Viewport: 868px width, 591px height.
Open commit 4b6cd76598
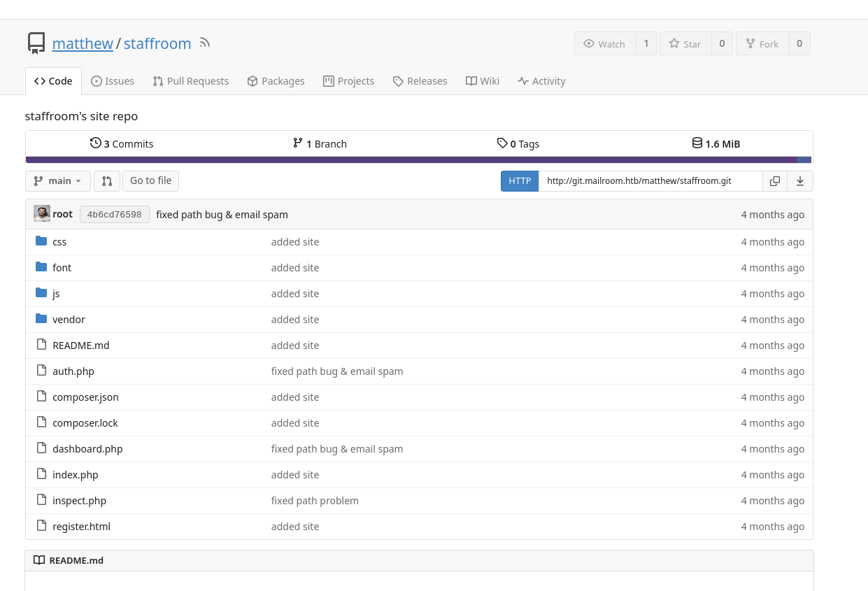tap(114, 215)
